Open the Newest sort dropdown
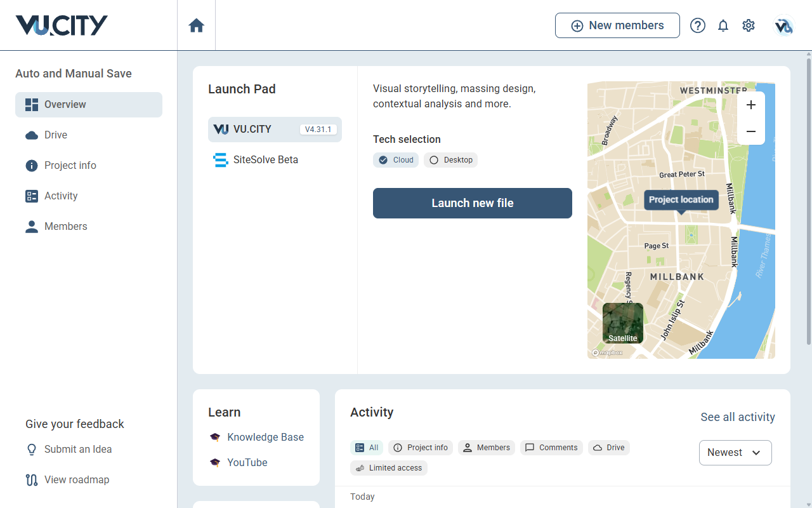The width and height of the screenshot is (812, 508). tap(735, 453)
